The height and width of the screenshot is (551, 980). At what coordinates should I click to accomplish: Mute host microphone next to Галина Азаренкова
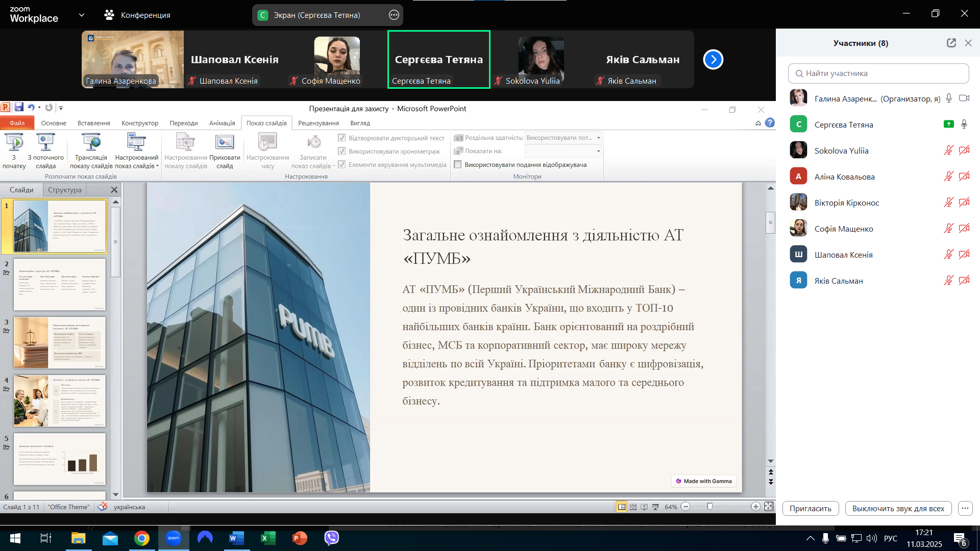(x=948, y=98)
